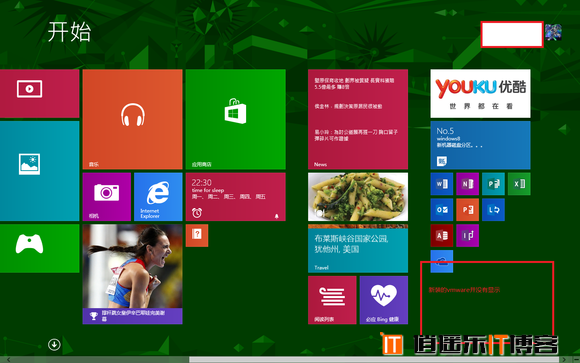Open the Bing Health heart tile
This screenshot has height=363, width=580.
(384, 300)
